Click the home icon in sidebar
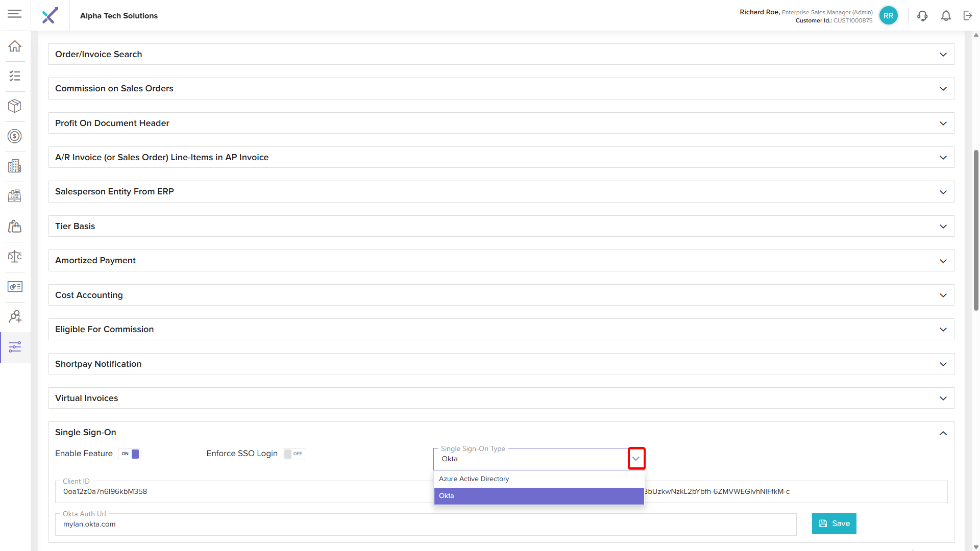 [x=15, y=46]
